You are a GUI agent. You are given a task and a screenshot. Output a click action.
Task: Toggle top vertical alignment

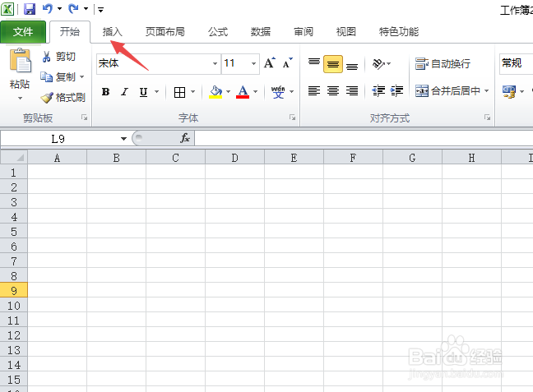pos(314,63)
